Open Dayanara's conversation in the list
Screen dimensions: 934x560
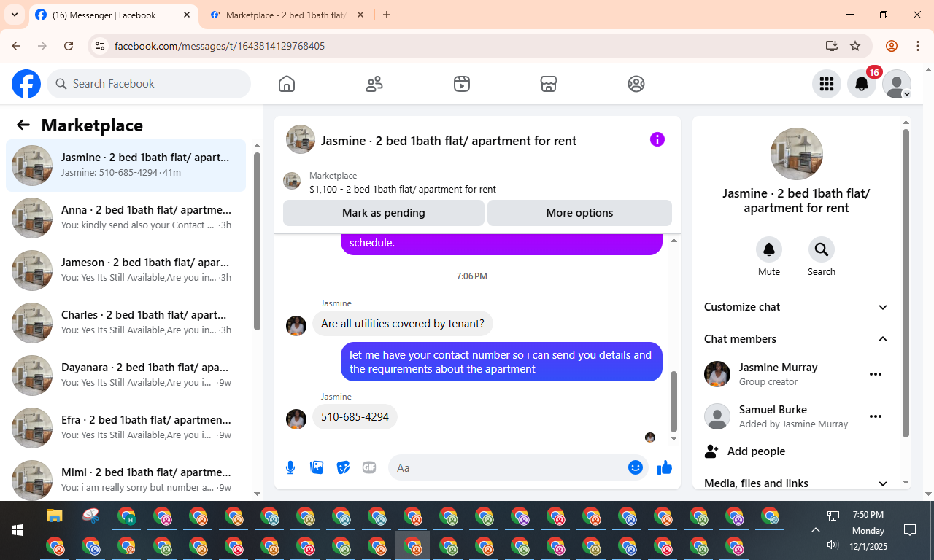pyautogui.click(x=126, y=376)
